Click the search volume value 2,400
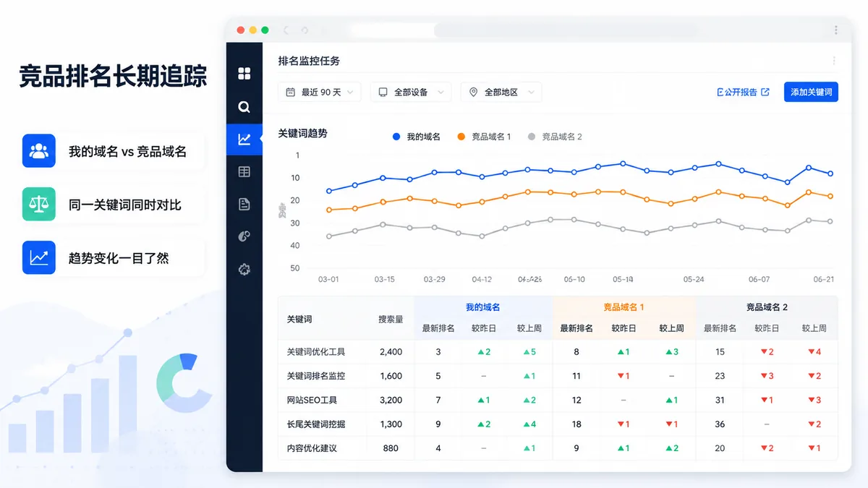Screen dimensions: 868x488 391,352
